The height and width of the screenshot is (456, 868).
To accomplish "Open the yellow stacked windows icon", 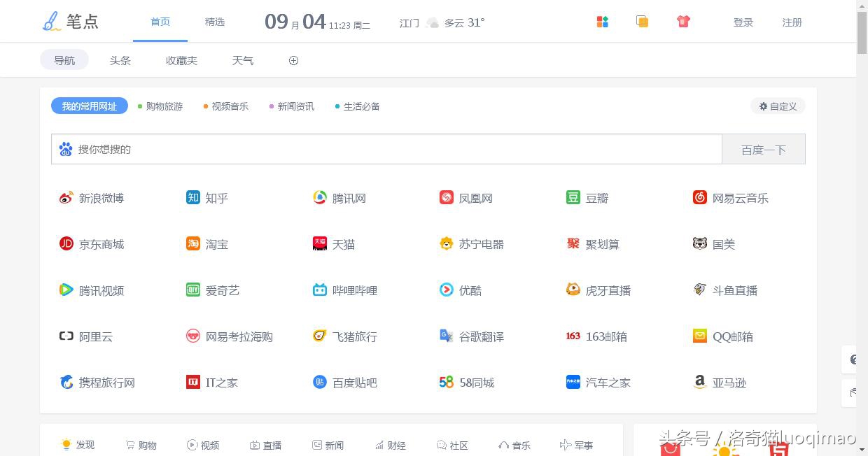I will (642, 22).
